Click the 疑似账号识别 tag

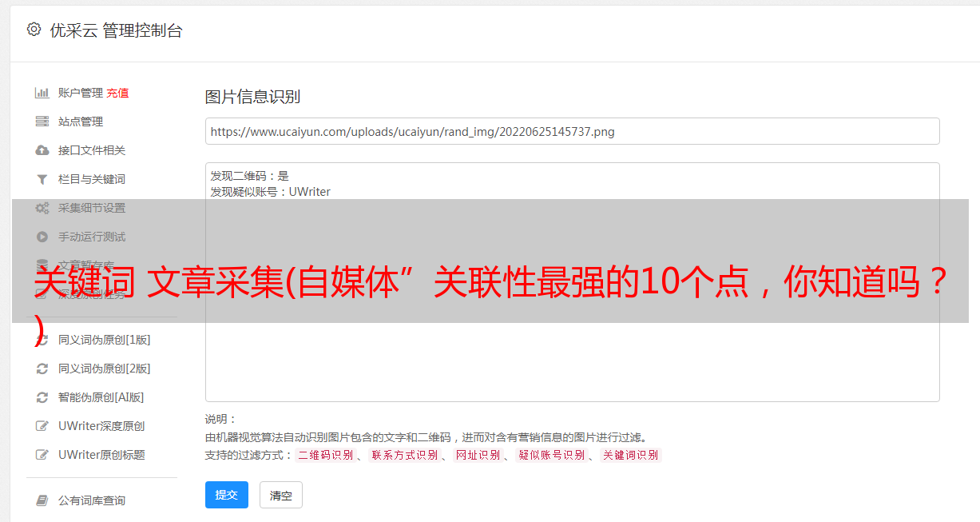551,455
